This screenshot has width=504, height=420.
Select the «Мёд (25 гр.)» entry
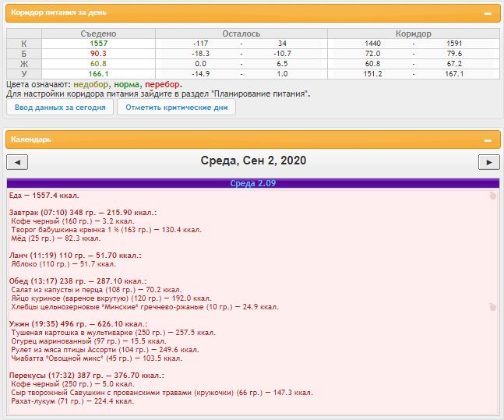pos(56,238)
